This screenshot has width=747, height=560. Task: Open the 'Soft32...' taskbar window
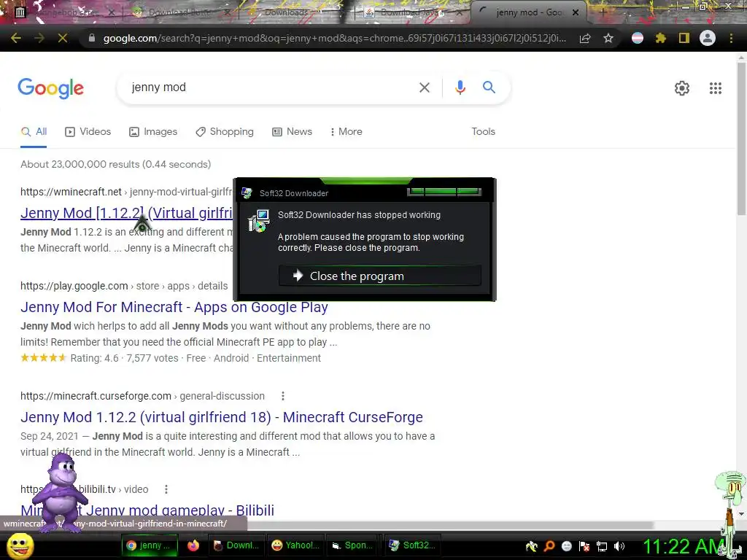pyautogui.click(x=413, y=545)
